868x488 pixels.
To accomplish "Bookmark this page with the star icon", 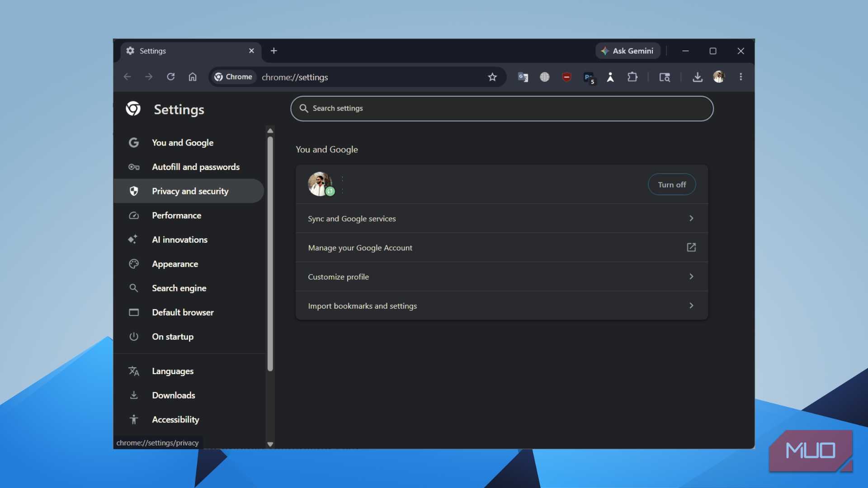I will [x=492, y=77].
